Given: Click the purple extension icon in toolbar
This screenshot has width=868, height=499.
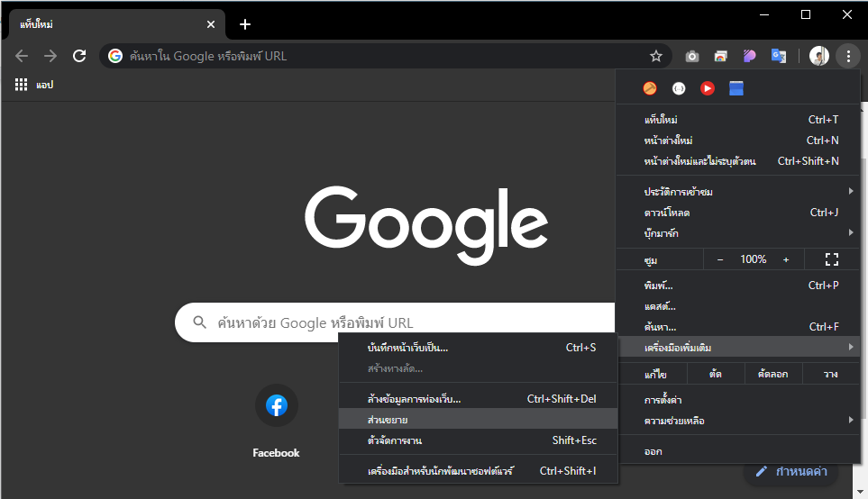Looking at the screenshot, I should click(x=750, y=56).
